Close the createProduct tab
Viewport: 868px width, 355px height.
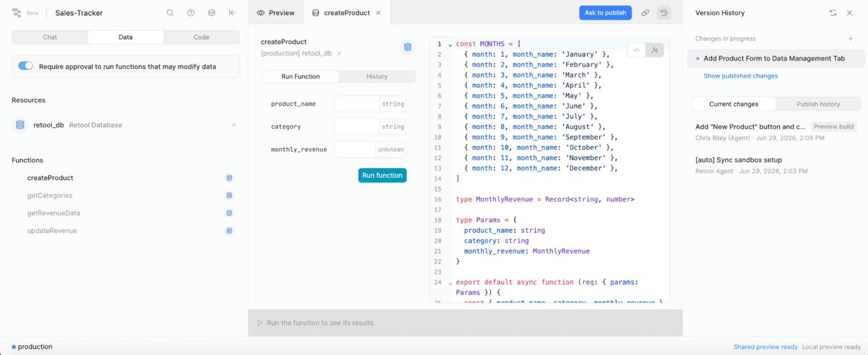point(379,13)
